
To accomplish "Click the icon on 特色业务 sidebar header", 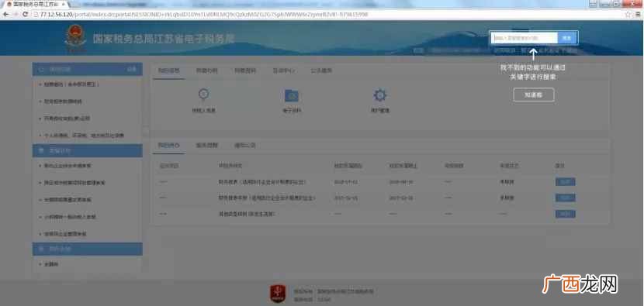I will tap(41, 249).
